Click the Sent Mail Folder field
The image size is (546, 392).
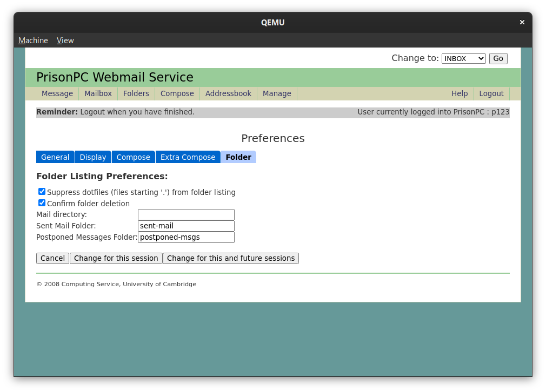coord(187,226)
